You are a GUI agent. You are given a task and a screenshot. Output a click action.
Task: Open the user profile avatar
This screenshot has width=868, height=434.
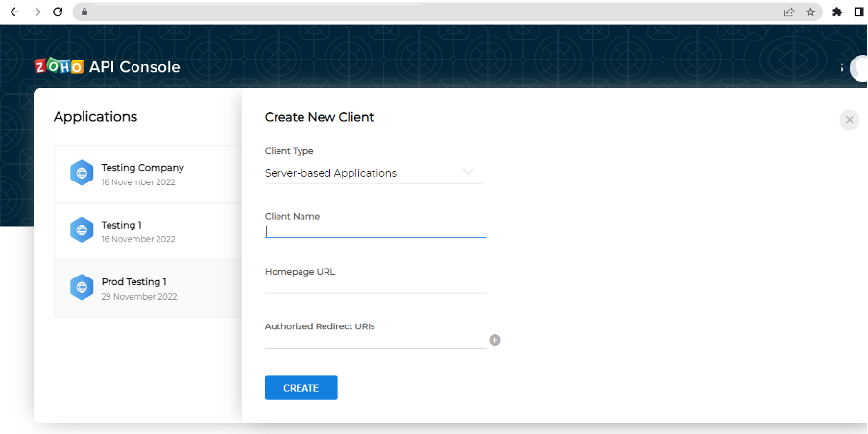click(859, 67)
